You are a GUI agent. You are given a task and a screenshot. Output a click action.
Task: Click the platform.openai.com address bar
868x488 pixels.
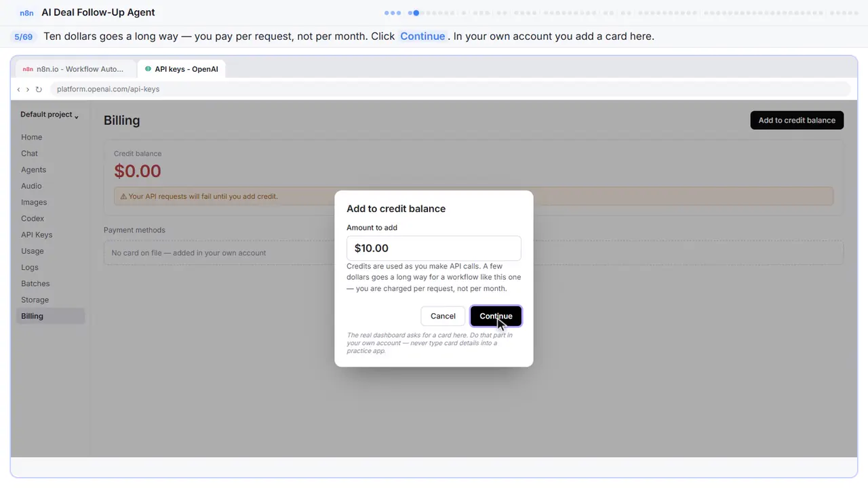[450, 89]
